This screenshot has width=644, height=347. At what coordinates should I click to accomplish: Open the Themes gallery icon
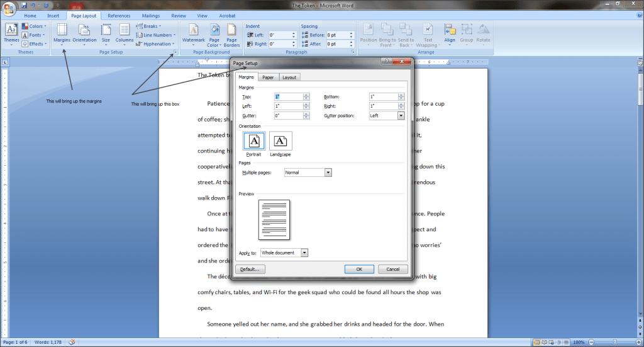11,31
